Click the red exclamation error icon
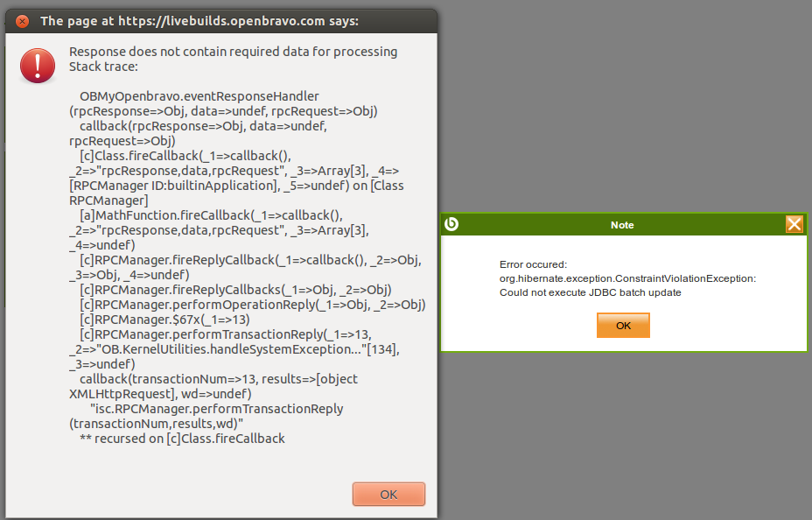This screenshot has width=812, height=520. (x=38, y=66)
